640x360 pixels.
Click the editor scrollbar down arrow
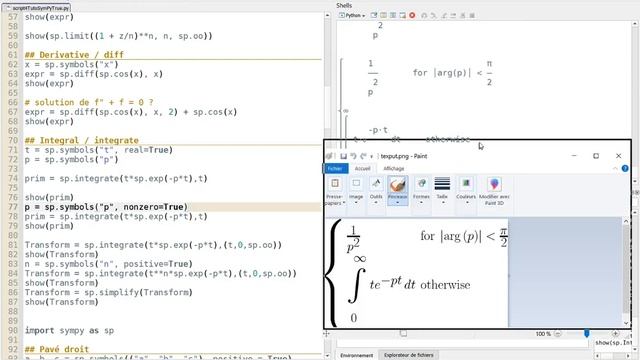coord(327,356)
